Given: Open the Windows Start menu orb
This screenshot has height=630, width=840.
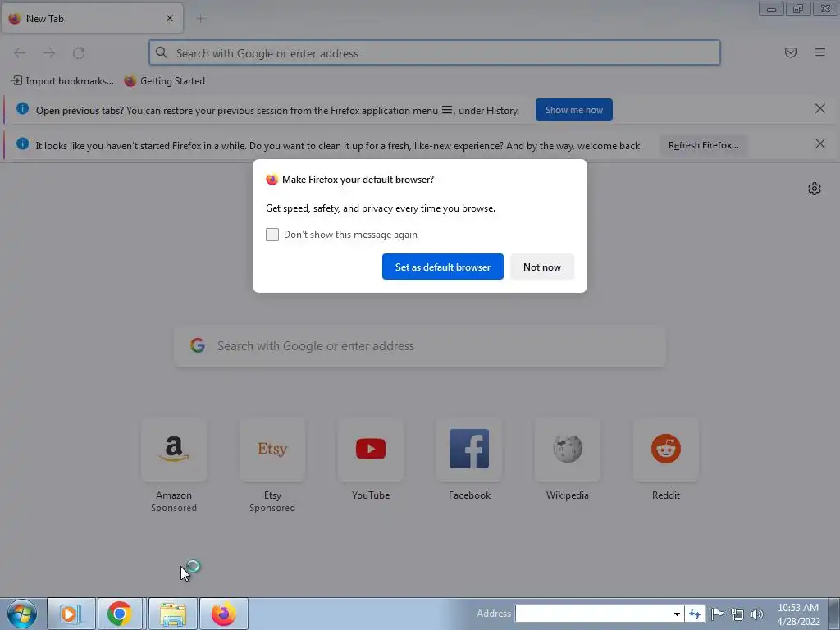Looking at the screenshot, I should (x=22, y=614).
